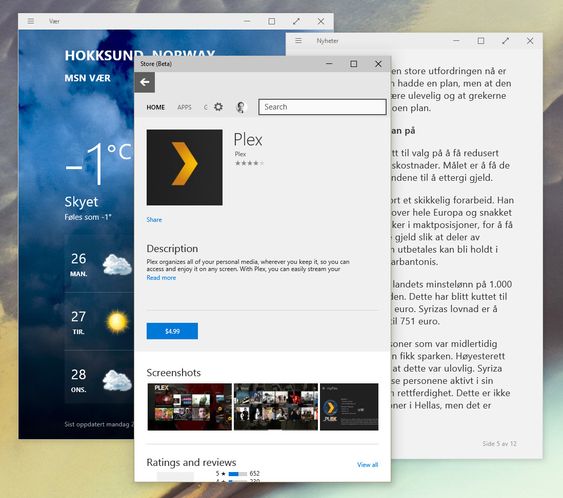Go back using the Store back arrow
The width and height of the screenshot is (563, 498).
pos(145,82)
